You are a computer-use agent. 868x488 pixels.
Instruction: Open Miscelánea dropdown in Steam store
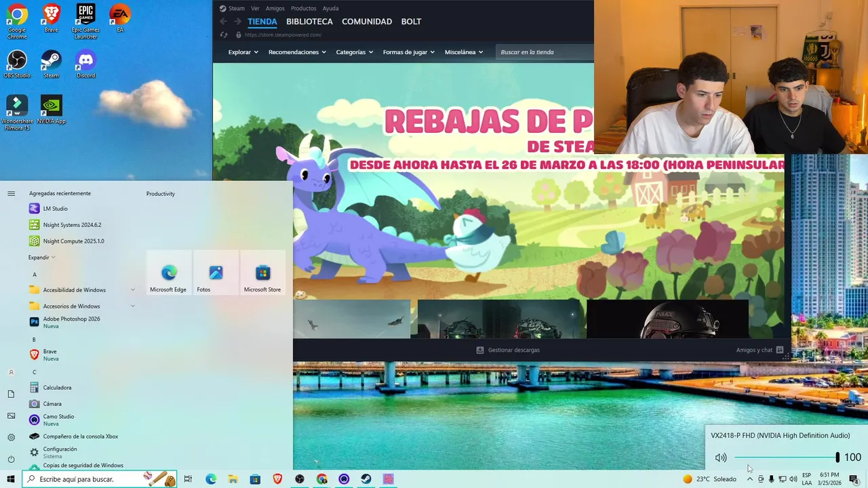point(464,52)
